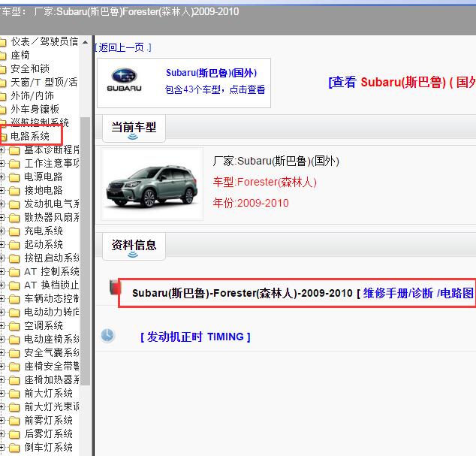This screenshot has width=476, height=456.
Task: Open the 发动机正时 TIMING link
Action: coord(195,337)
